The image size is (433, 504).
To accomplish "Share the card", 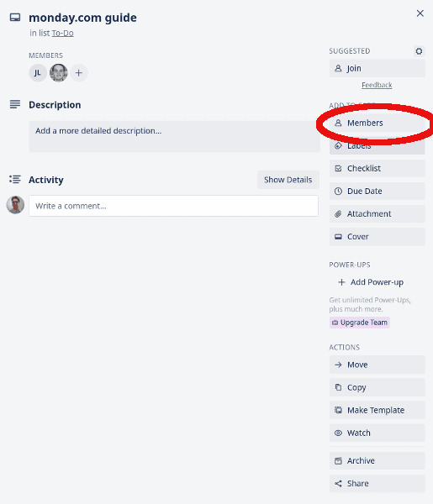I will (x=377, y=484).
